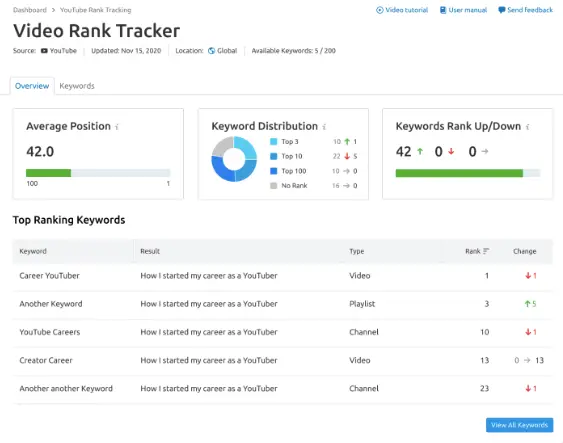Click the YouTube source logo icon
Image resolution: width=563 pixels, height=443 pixels.
tap(44, 51)
